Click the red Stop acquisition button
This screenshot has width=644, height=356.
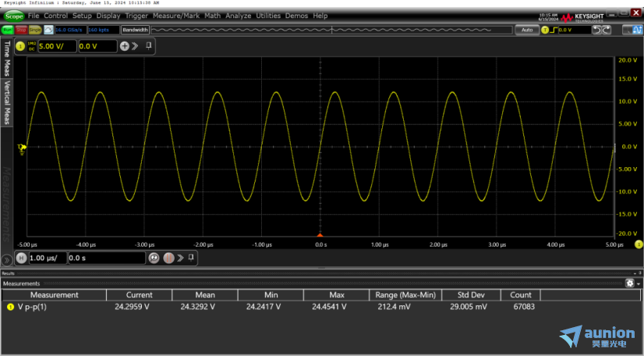click(21, 30)
